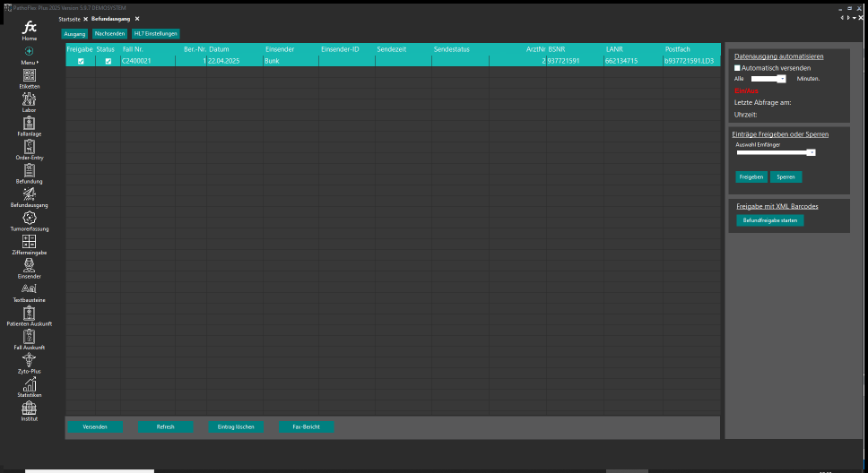Viewport: 868px width, 473px height.
Task: Select the Order-Entry sidebar icon
Action: [30, 147]
